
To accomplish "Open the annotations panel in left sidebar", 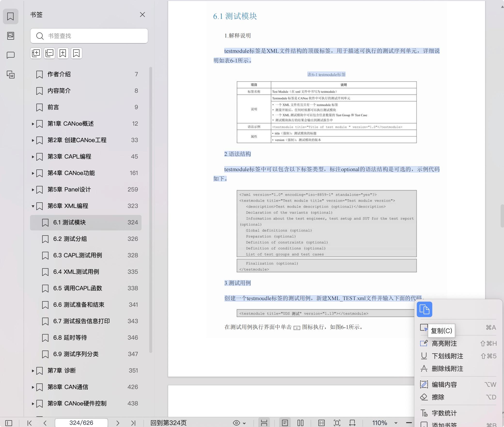I will tap(11, 55).
